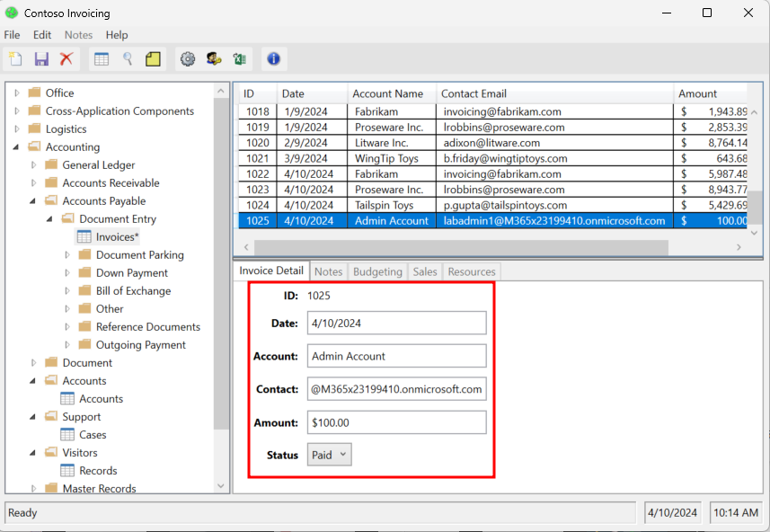Click the Amount input field
Screen dimensions: 770x532
[397, 422]
